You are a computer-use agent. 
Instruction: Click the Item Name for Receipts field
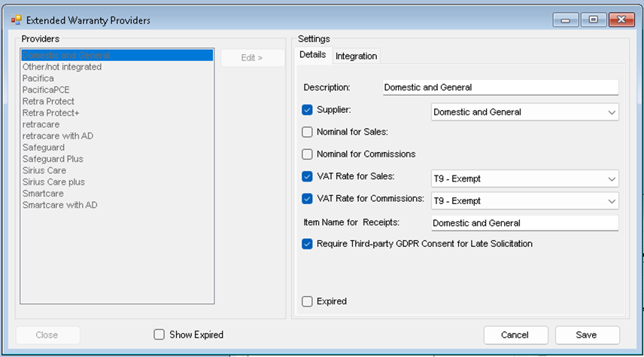(525, 223)
